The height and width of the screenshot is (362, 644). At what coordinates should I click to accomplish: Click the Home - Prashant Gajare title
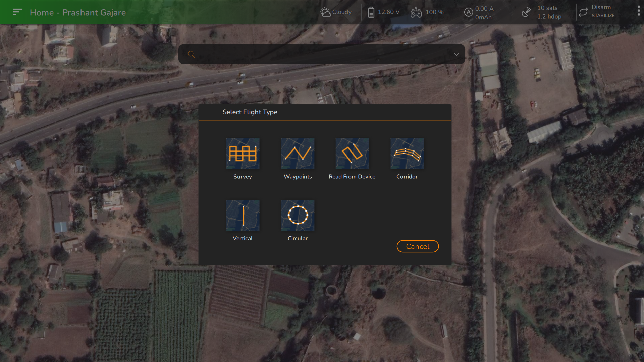pyautogui.click(x=78, y=12)
